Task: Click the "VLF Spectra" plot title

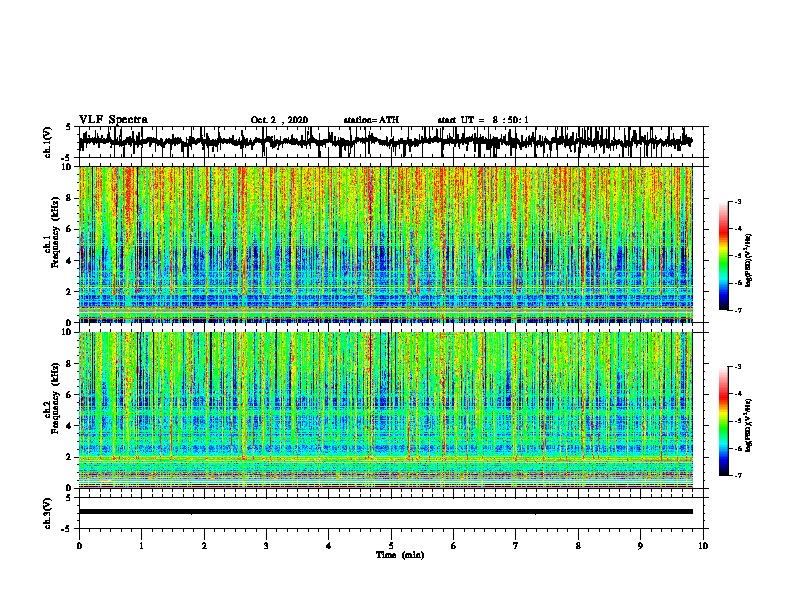Action: 113,120
